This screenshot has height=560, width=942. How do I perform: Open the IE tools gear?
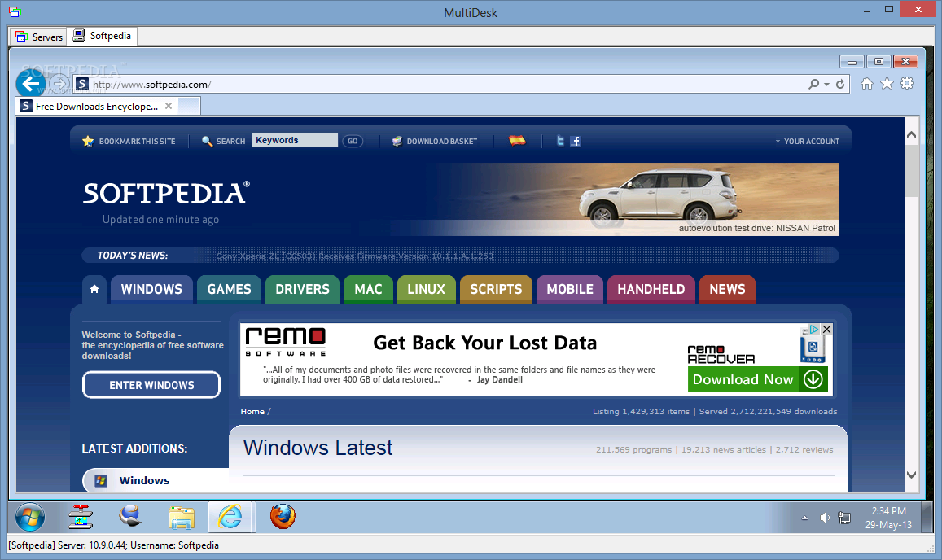tap(907, 84)
